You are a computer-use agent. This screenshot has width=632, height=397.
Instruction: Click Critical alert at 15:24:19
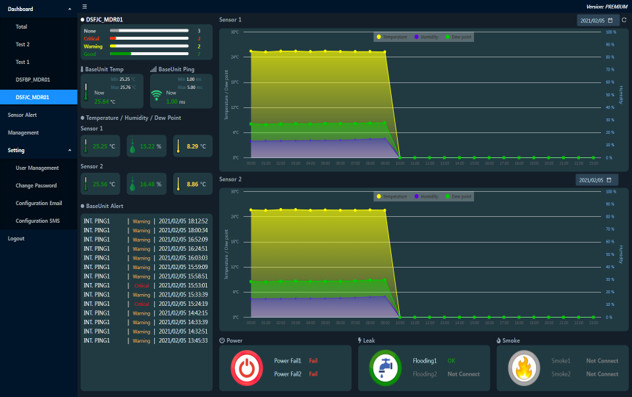point(146,304)
